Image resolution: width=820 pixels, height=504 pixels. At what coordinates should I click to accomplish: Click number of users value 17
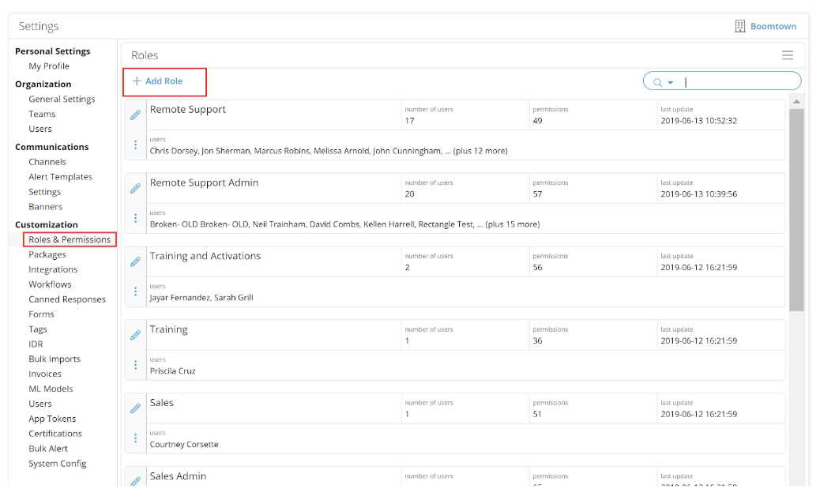pyautogui.click(x=409, y=121)
